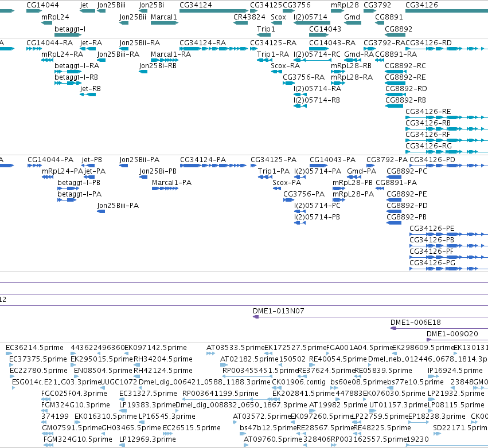This screenshot has height=448, width=488.
Task: Click protein Jon25Biii-PA
Action: [x=101, y=211]
